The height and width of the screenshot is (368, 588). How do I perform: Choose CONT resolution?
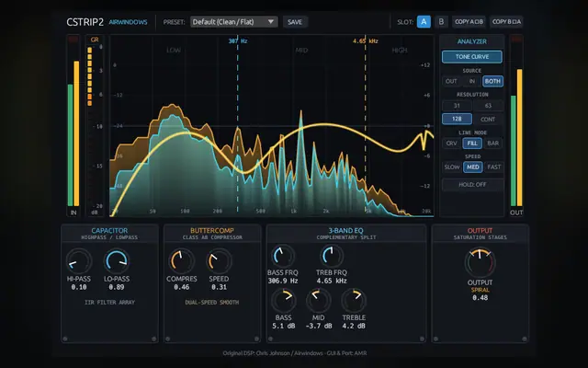pyautogui.click(x=488, y=119)
